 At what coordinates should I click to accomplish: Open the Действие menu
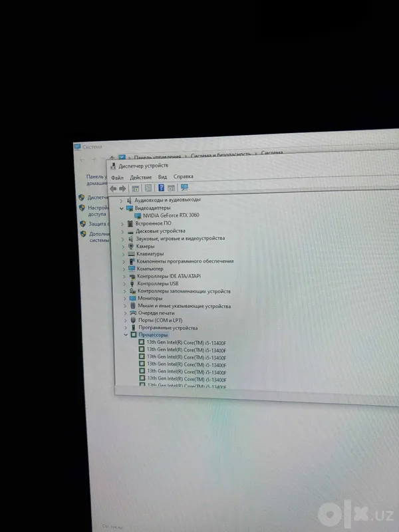(141, 178)
